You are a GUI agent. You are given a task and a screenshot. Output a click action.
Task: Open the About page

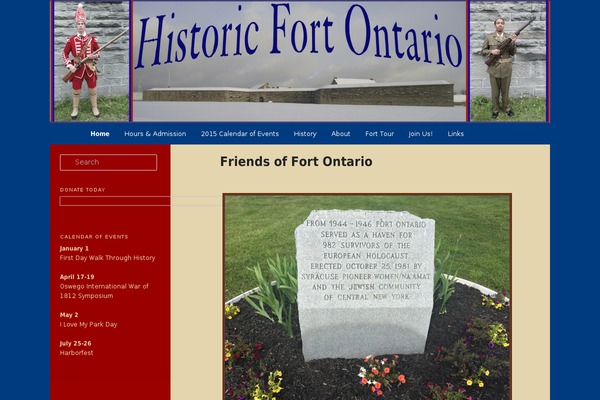341,134
